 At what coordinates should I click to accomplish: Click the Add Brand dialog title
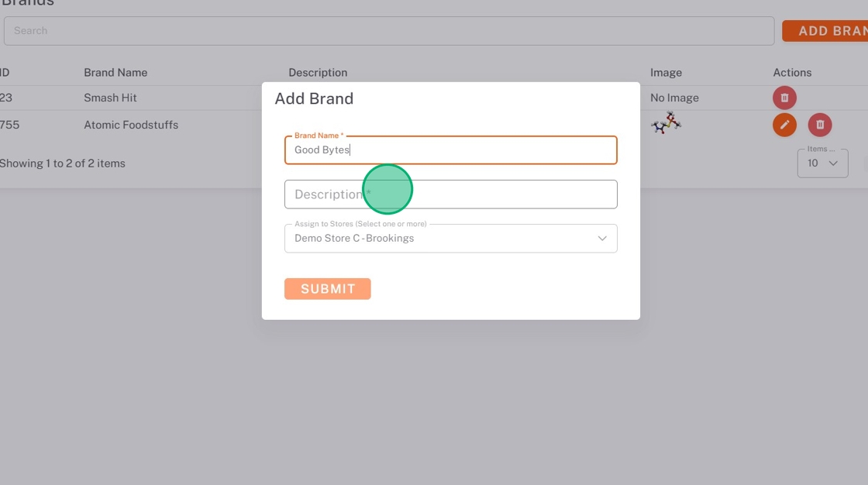pos(314,99)
